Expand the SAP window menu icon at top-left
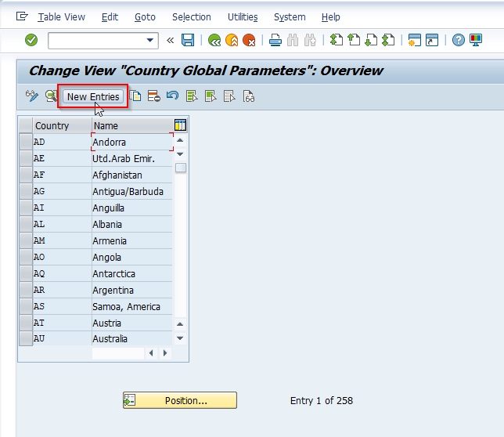This screenshot has width=504, height=437. (22, 16)
